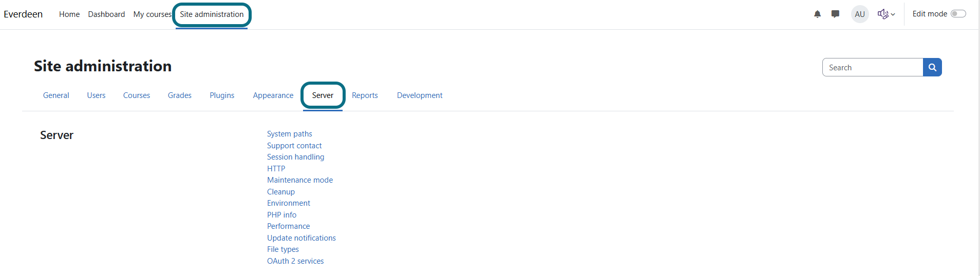
Task: Open the Maintenance mode link
Action: [x=300, y=180]
